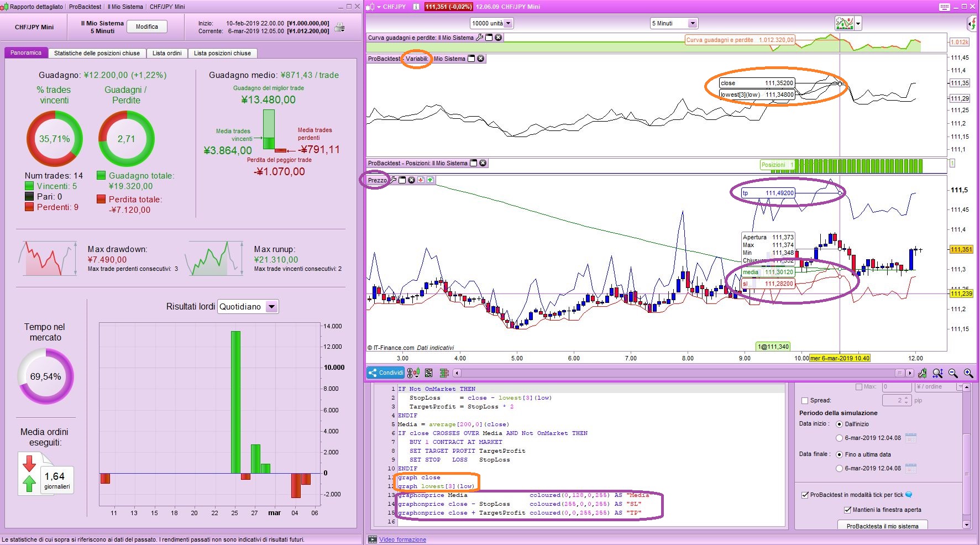Maximize the ProBacktest Variabili panel
The height and width of the screenshot is (545, 980).
click(471, 59)
